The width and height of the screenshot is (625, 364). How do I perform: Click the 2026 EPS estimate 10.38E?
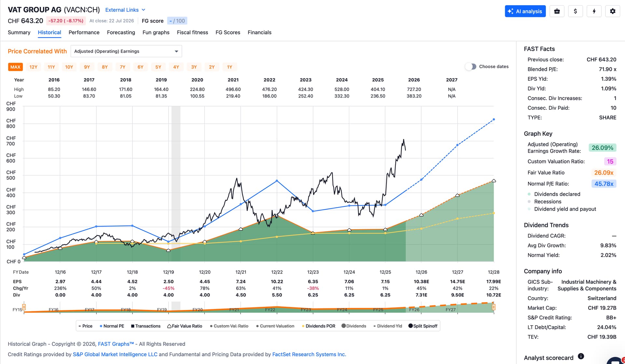[x=422, y=282]
